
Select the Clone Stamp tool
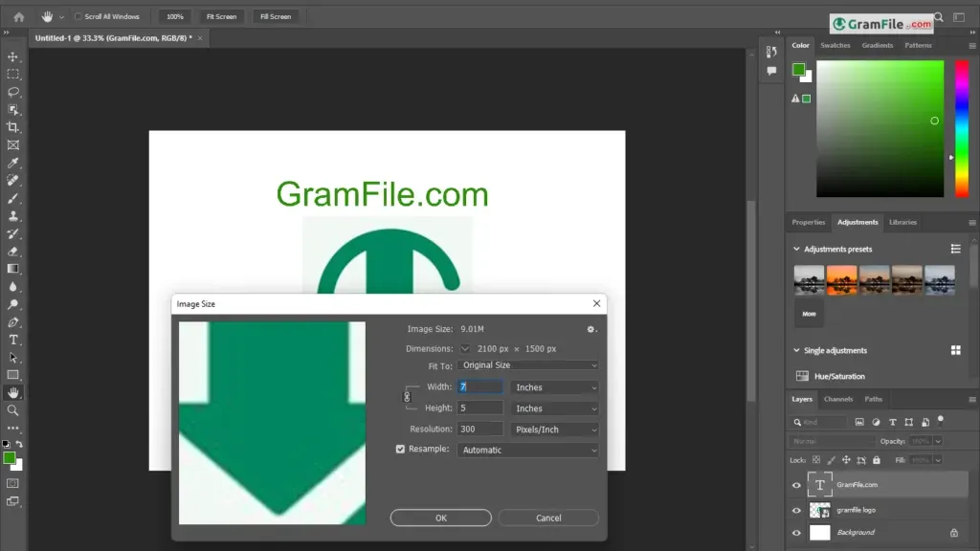(x=13, y=216)
